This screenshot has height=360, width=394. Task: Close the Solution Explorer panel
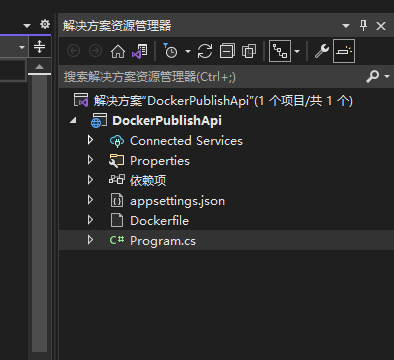pos(381,26)
